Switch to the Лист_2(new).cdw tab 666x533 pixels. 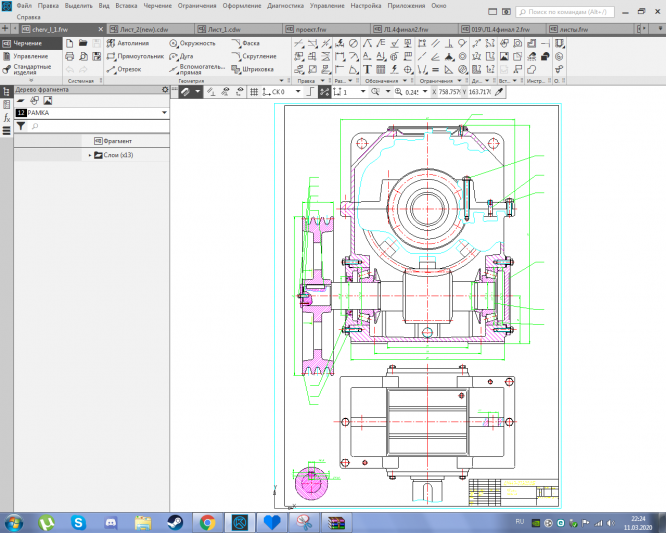click(146, 30)
